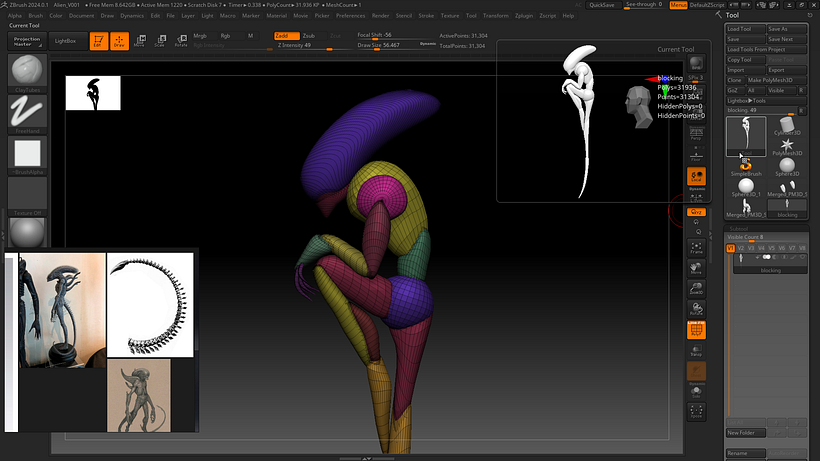Click the head-shaped camera orientation gizmo
Screen dimensions: 820x461
tap(639, 107)
